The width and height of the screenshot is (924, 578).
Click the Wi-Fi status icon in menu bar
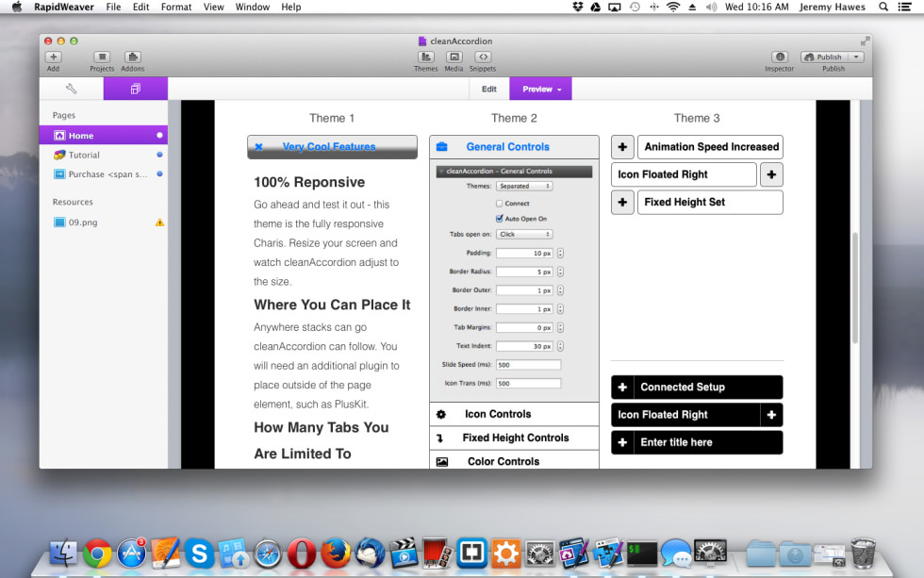(x=672, y=7)
